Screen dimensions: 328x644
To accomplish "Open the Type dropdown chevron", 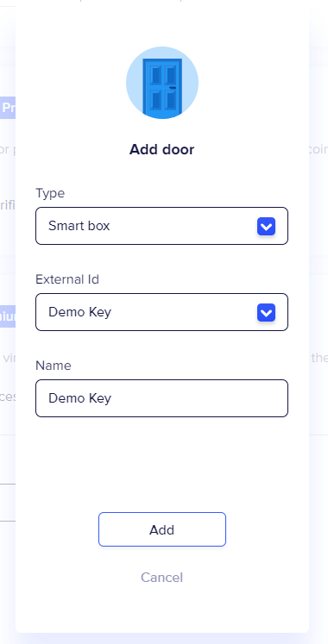I will (x=266, y=226).
